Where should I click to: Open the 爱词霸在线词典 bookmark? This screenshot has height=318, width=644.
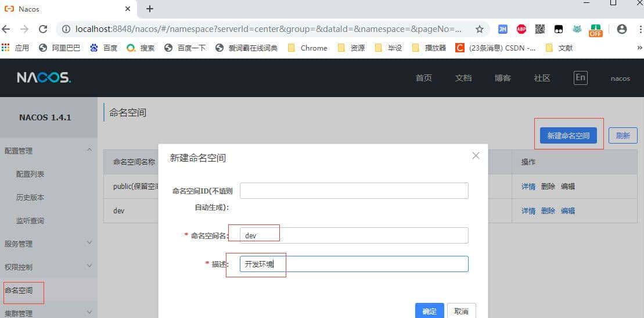pos(246,48)
